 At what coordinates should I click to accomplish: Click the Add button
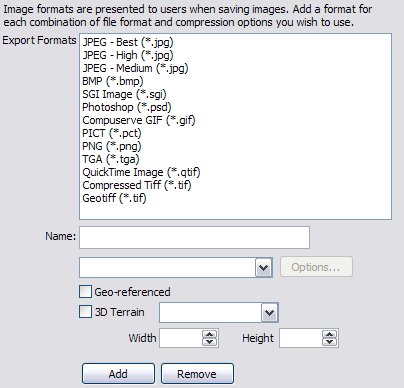[118, 374]
